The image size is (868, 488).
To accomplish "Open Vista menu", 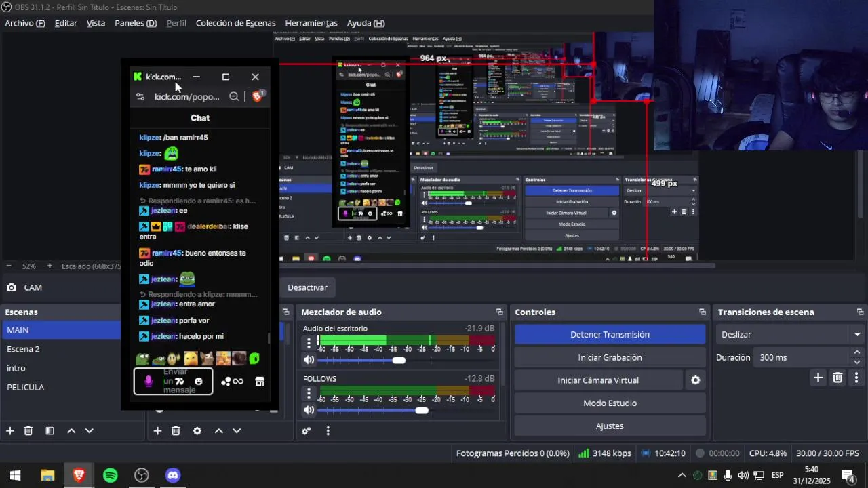I will (96, 23).
